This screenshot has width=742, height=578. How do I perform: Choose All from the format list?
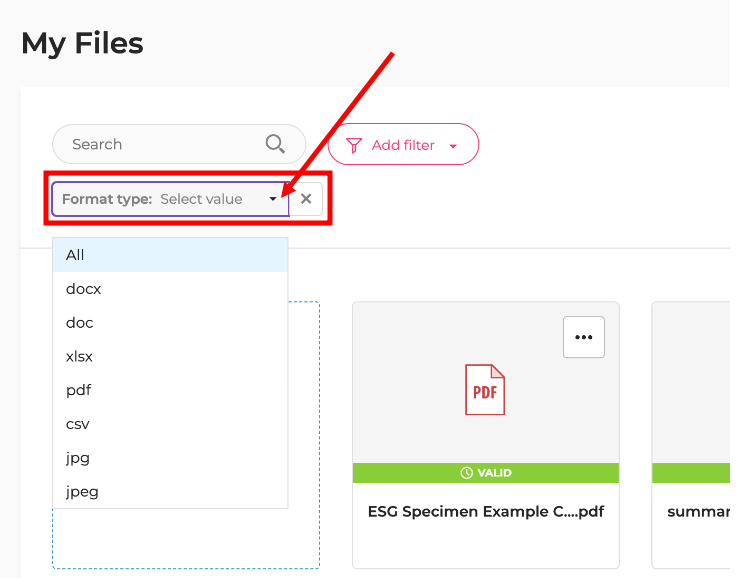[75, 255]
